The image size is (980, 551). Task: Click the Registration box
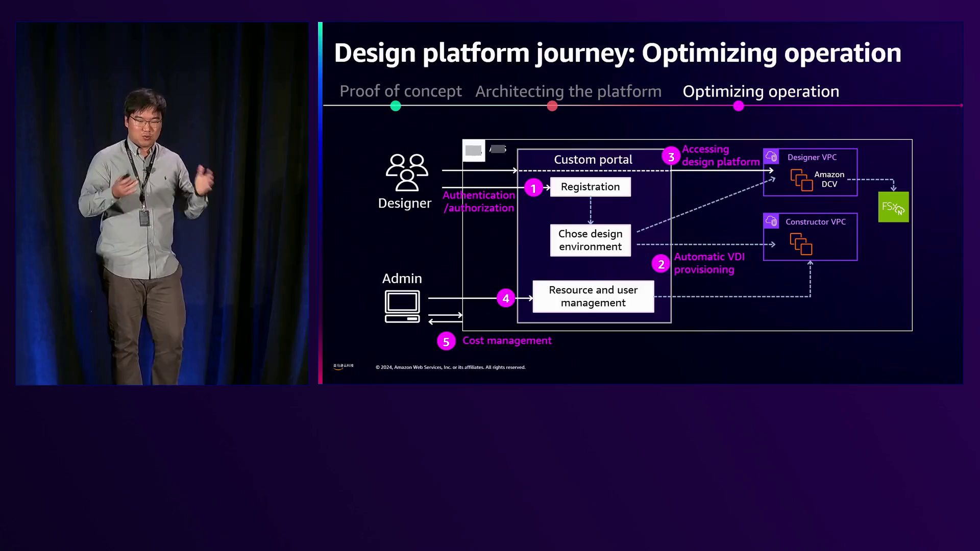pyautogui.click(x=590, y=187)
